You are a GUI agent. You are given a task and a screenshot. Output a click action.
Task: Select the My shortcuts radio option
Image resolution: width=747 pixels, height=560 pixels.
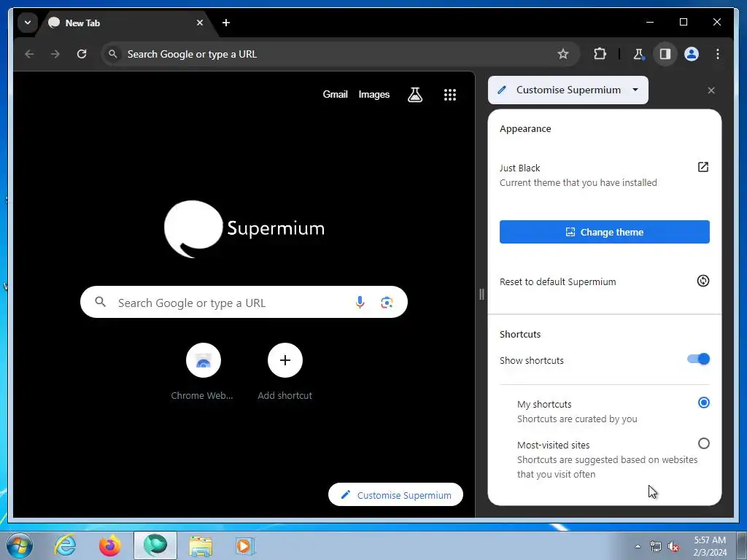[x=703, y=402]
